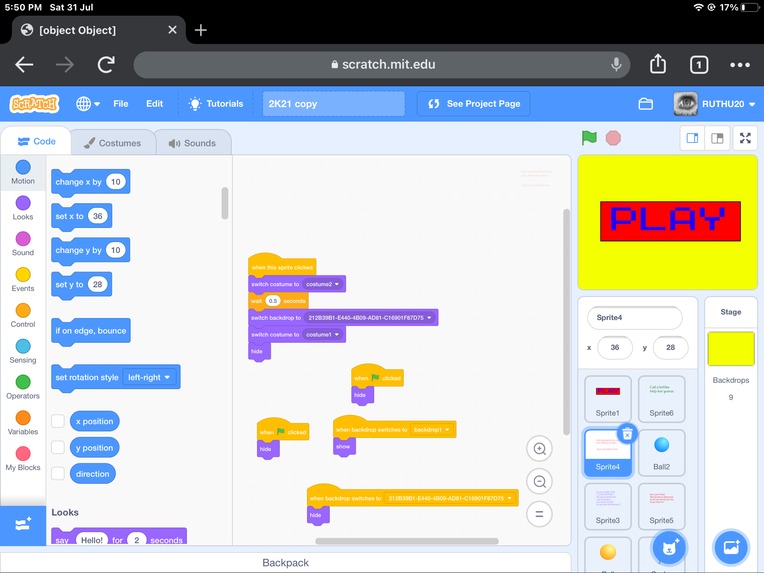Click the Scratch logo
The width and height of the screenshot is (764, 573).
(34, 104)
